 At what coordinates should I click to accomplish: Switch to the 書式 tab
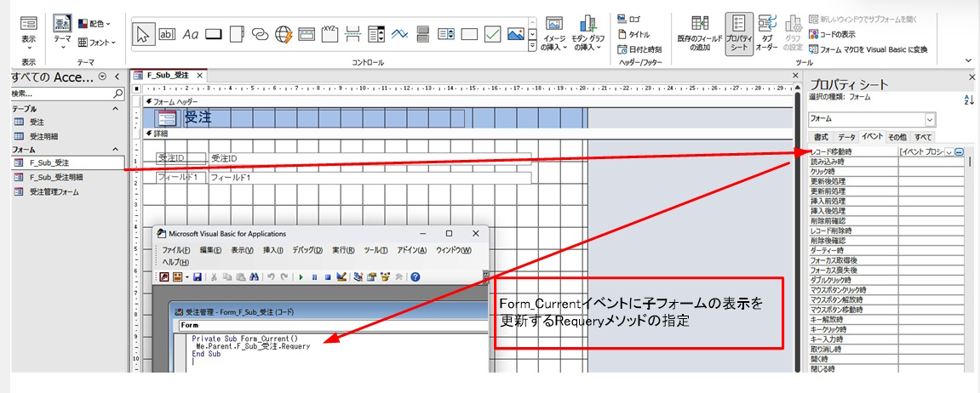point(821,137)
